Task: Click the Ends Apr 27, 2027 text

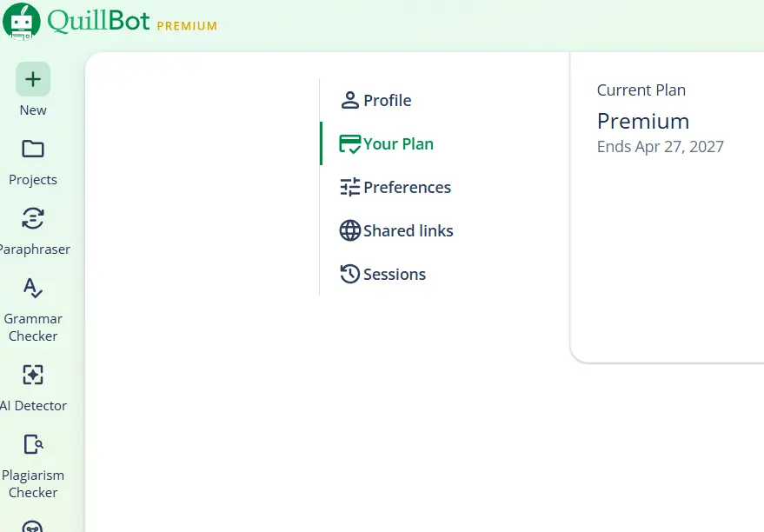Action: [661, 147]
